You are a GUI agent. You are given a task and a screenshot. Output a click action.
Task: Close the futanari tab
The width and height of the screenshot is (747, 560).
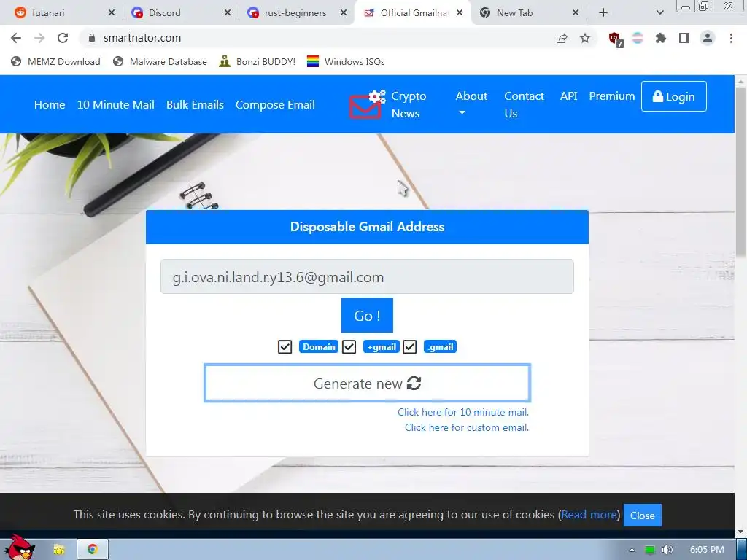112,13
